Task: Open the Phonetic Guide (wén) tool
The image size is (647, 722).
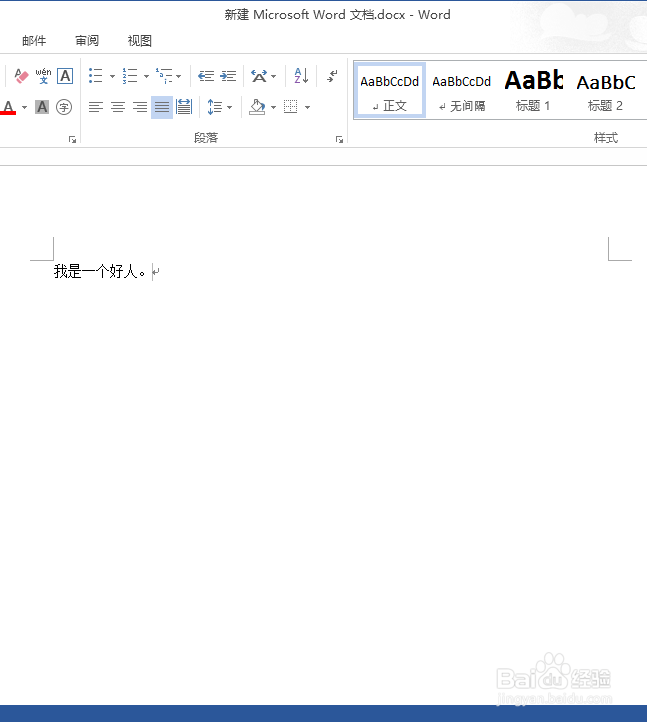Action: click(x=43, y=76)
